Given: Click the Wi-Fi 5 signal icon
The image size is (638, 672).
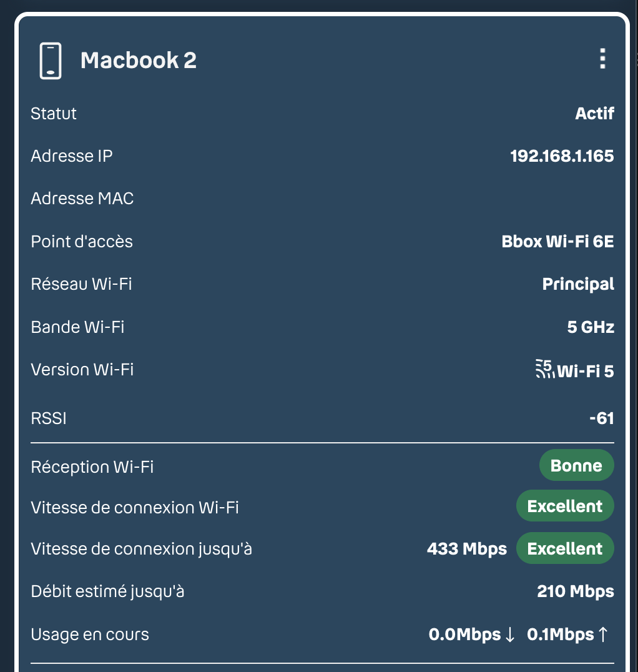Looking at the screenshot, I should 544,369.
